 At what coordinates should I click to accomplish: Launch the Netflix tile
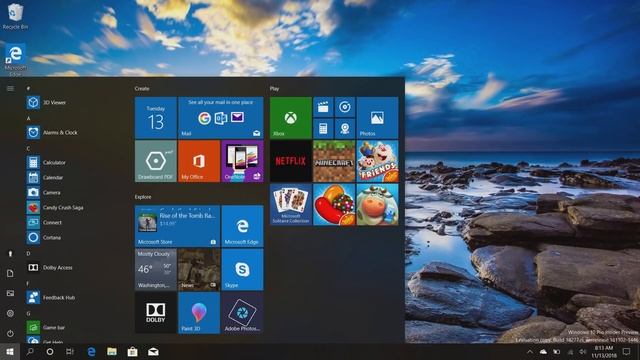point(291,161)
